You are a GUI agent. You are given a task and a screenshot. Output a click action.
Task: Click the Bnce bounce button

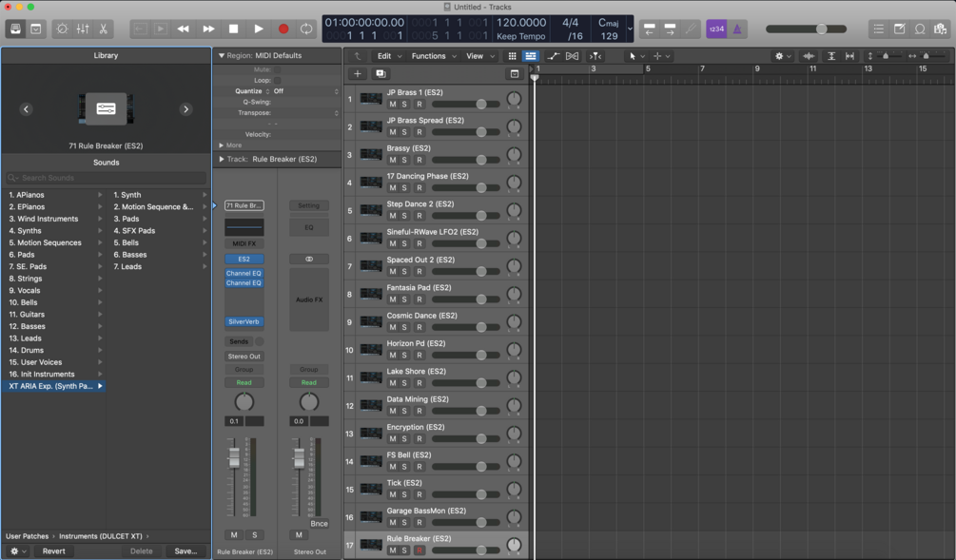point(319,524)
